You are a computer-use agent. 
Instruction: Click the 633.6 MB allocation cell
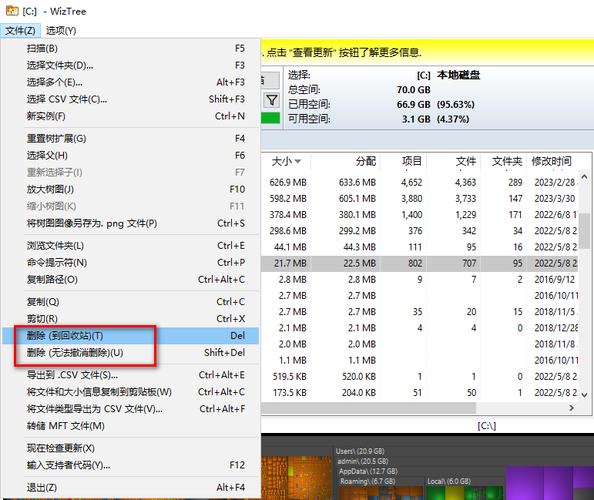(x=357, y=182)
